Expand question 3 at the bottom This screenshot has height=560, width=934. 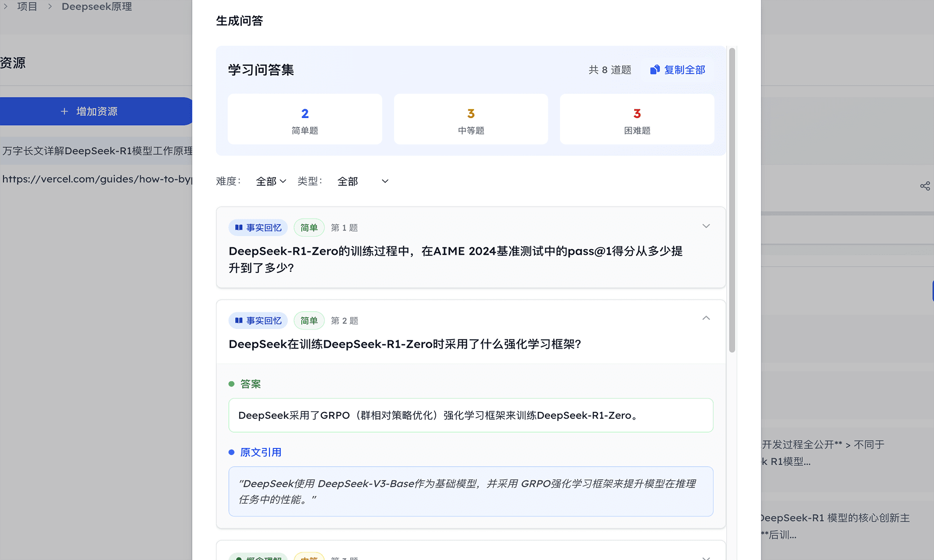coord(706,557)
